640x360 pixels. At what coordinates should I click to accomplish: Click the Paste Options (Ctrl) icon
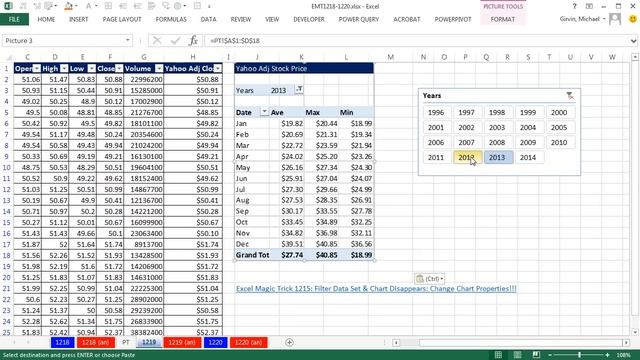click(429, 279)
